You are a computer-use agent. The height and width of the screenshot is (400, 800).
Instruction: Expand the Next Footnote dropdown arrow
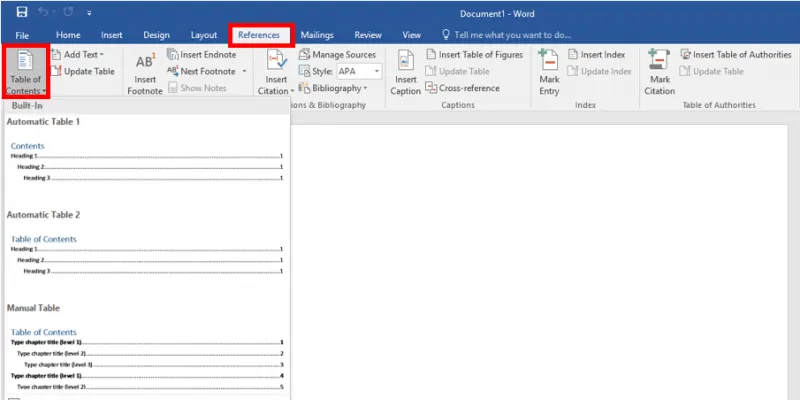pos(244,71)
